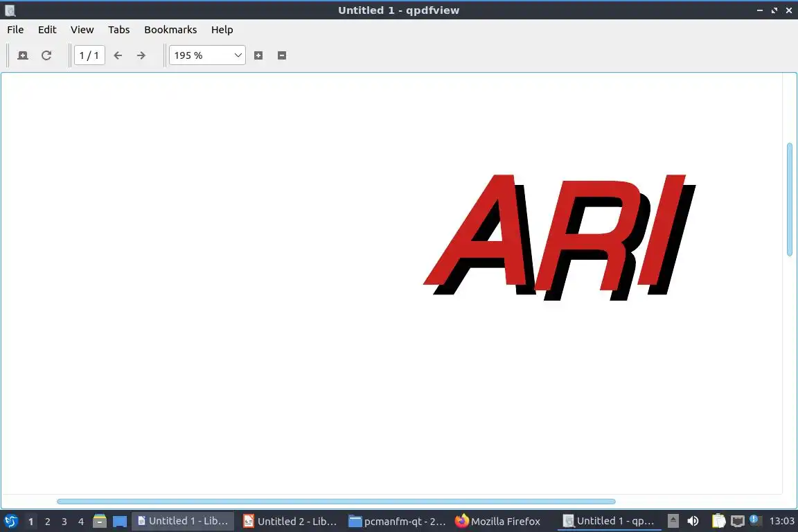Click the refresh document icon
This screenshot has height=532, width=798.
(x=46, y=55)
